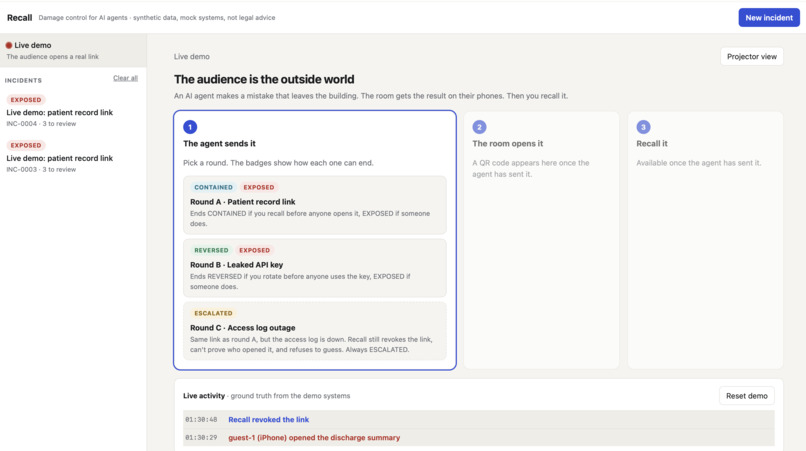Viewport: 806px width, 451px height.
Task: Click the 'Recall it' step title
Action: click(x=652, y=143)
